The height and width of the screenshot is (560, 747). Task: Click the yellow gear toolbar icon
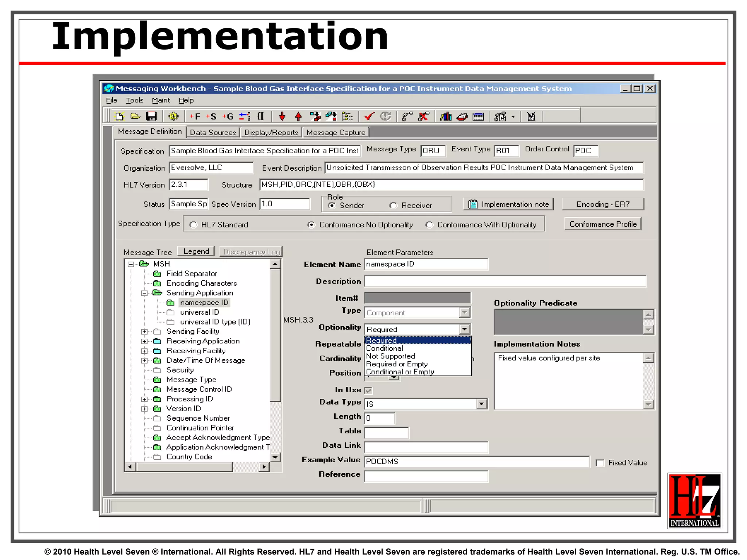(x=173, y=116)
